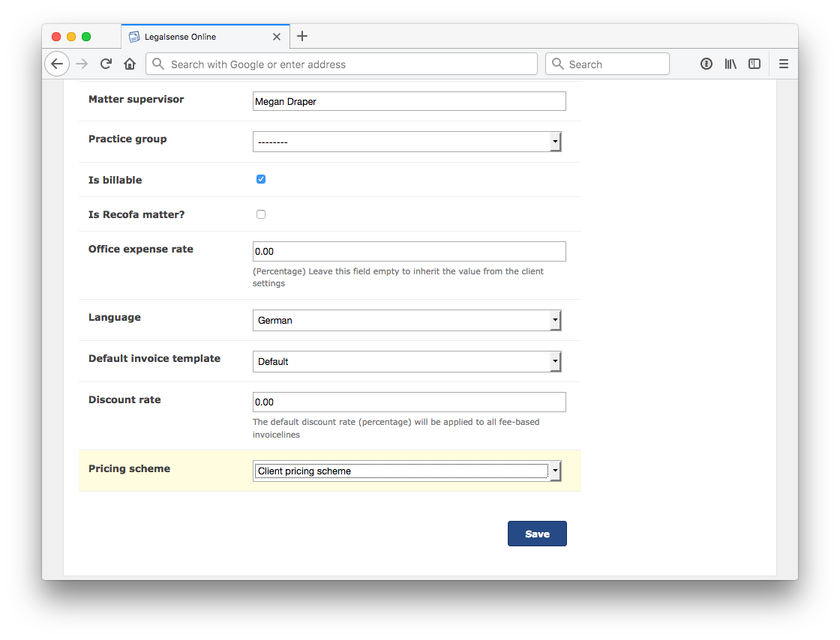This screenshot has height=640, width=840.
Task: Click the Legalsense tab favicon
Action: tap(134, 37)
